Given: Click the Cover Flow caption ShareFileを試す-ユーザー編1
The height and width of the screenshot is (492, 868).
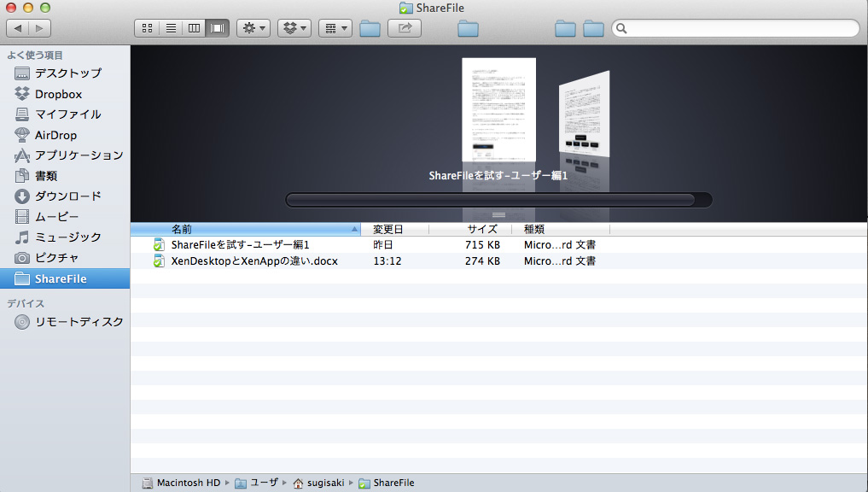Looking at the screenshot, I should 498,176.
